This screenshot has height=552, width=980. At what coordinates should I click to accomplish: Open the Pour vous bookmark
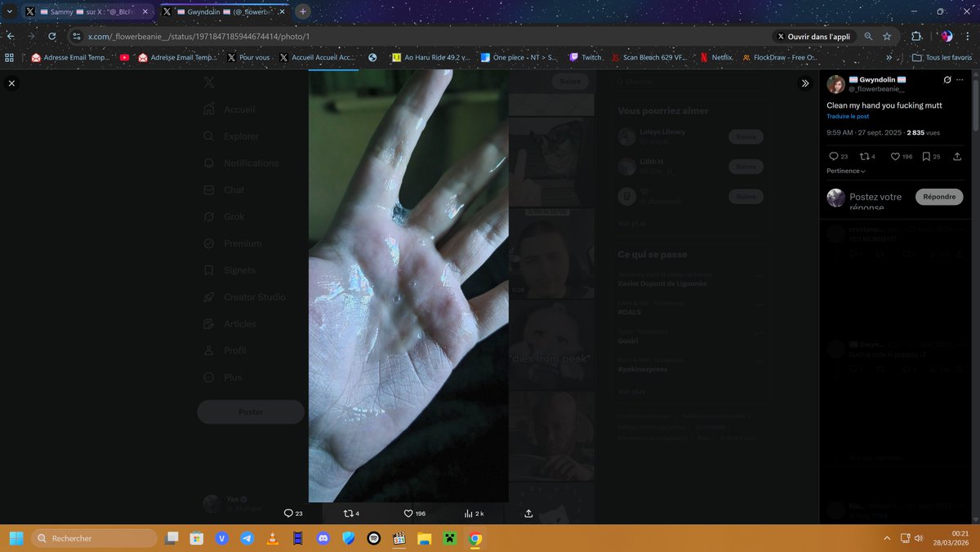pos(248,58)
